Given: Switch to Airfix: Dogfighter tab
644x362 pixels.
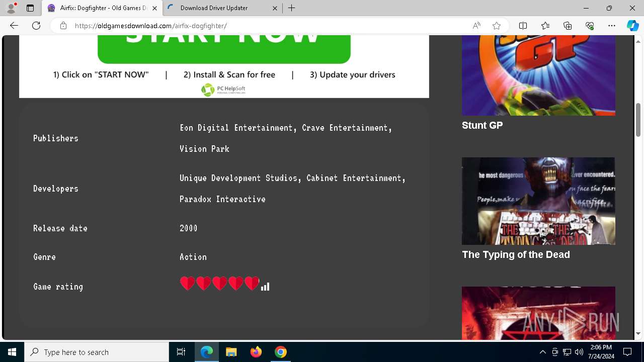Looking at the screenshot, I should (x=102, y=8).
